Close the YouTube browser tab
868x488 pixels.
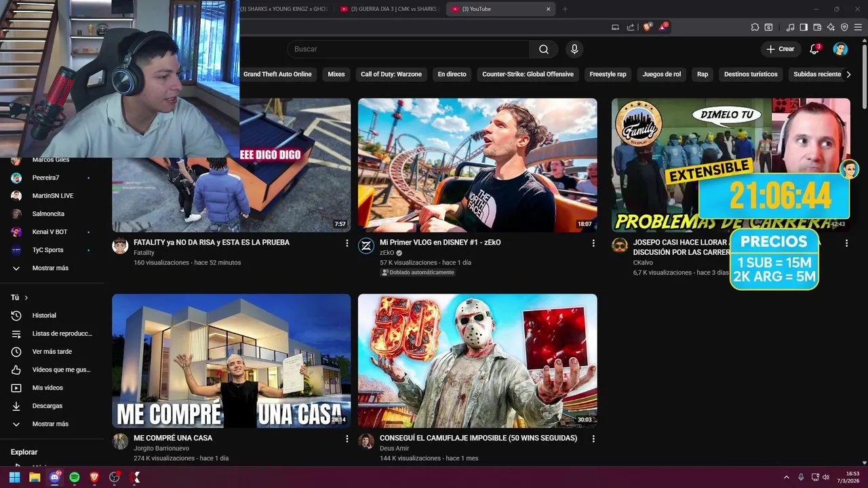coord(548,9)
